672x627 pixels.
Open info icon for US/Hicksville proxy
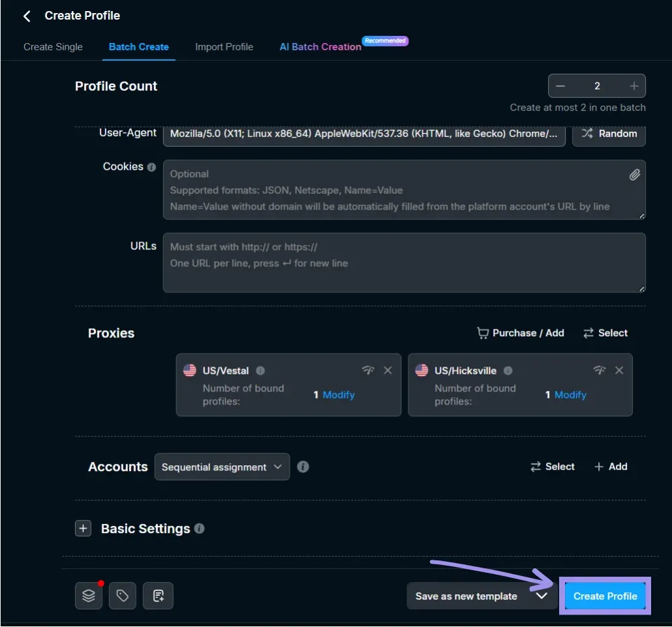tap(508, 371)
